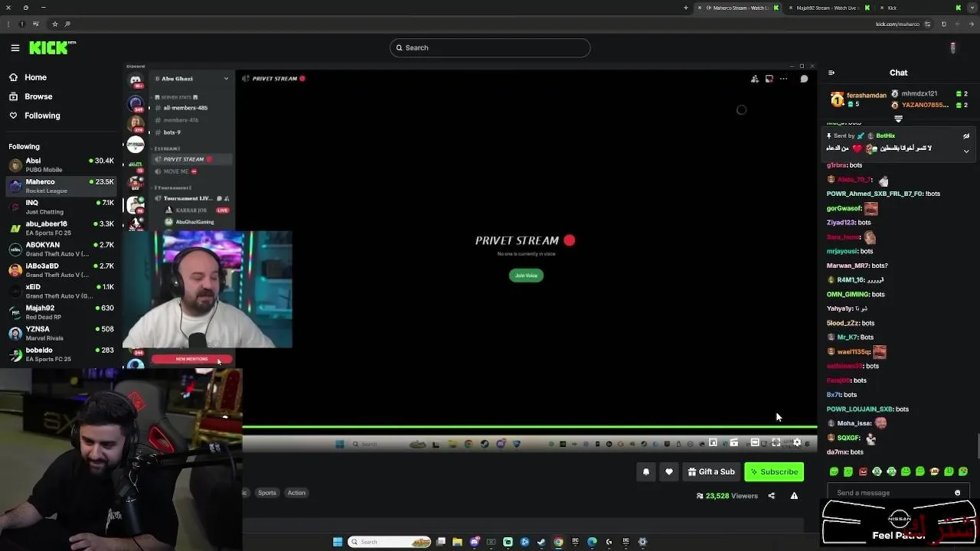Screen dimensions: 980x551
Task: Show Discord voice channel chat icon
Action: (x=804, y=79)
